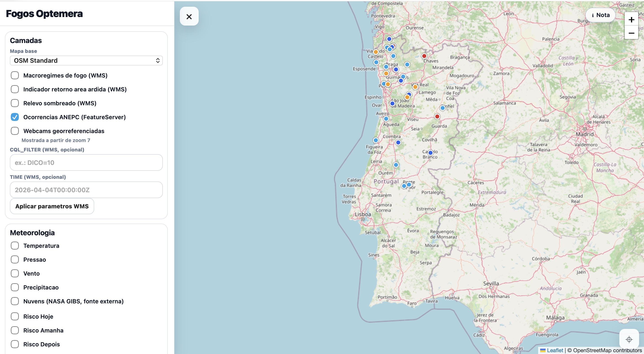Enable the Pressao weather layer
Image resolution: width=644 pixels, height=354 pixels.
15,260
